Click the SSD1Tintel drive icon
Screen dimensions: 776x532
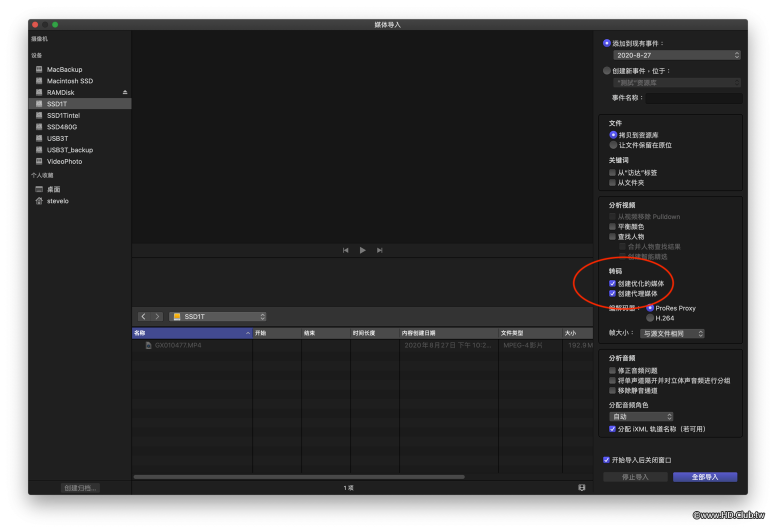39,115
